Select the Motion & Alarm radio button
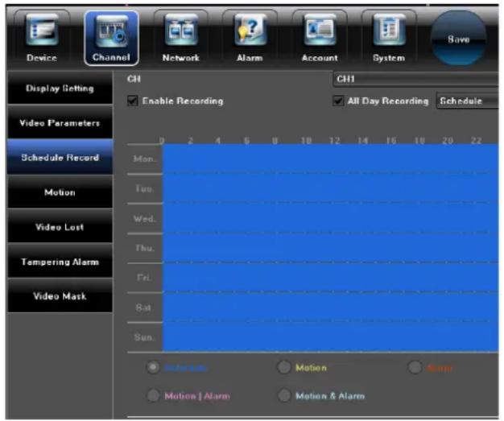504x421 pixels. click(284, 395)
